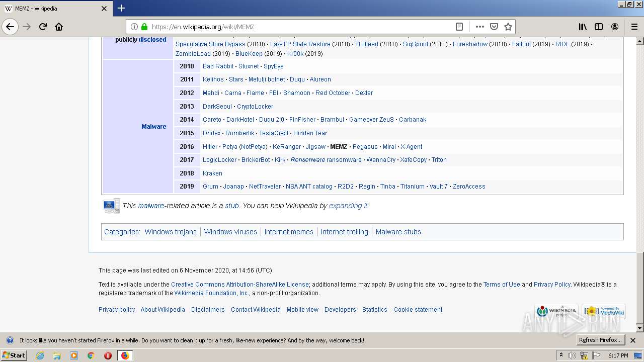The image size is (644, 362).
Task: Open Windows trojans category
Action: (x=171, y=232)
